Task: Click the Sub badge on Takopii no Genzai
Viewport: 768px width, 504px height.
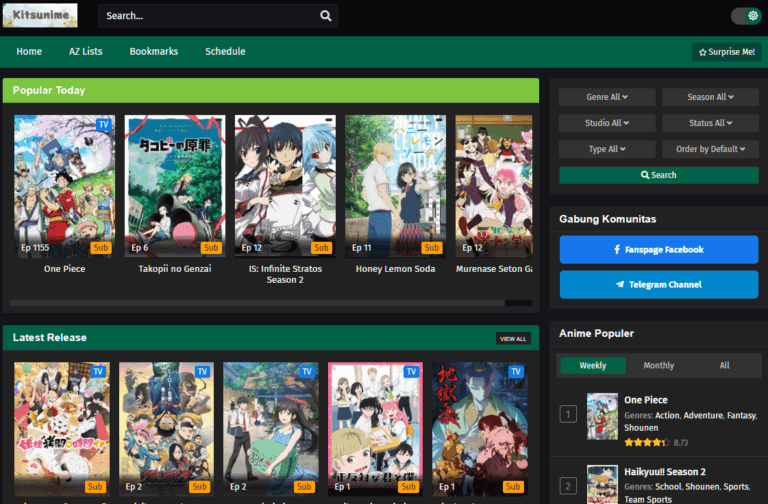Action: (211, 248)
